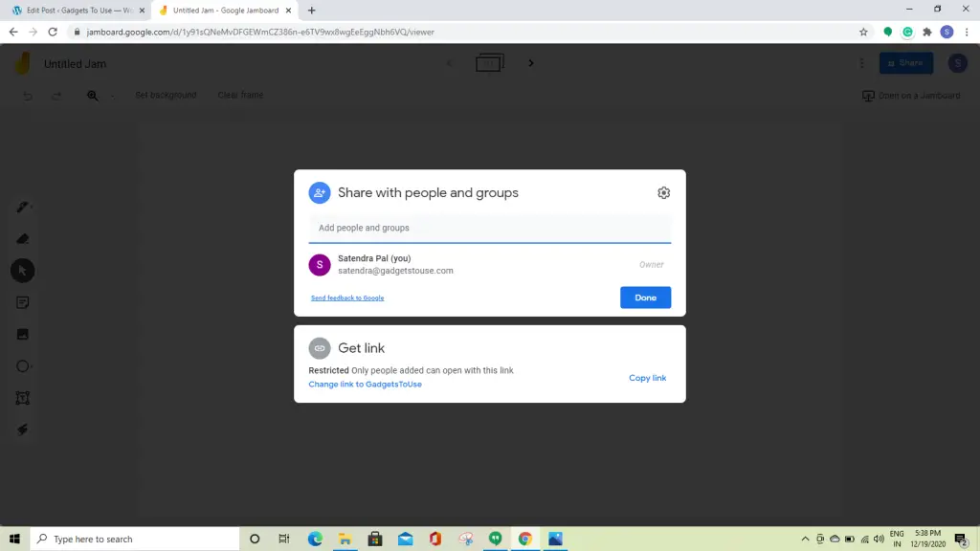Choose the Circle shape tool
The image size is (980, 551).
click(23, 366)
